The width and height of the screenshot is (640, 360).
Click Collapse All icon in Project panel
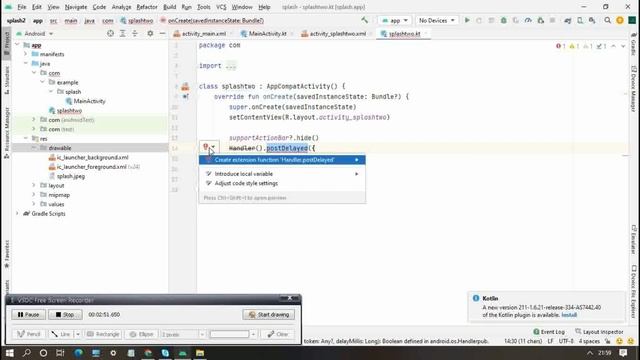pyautogui.click(x=135, y=33)
